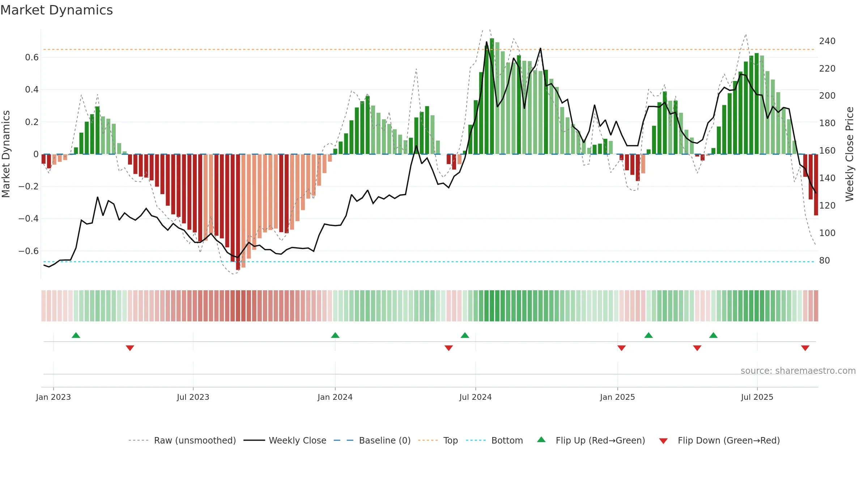Click the −0.4 tick on the left axis
Viewport: 868px width, 488px height.
[29, 219]
